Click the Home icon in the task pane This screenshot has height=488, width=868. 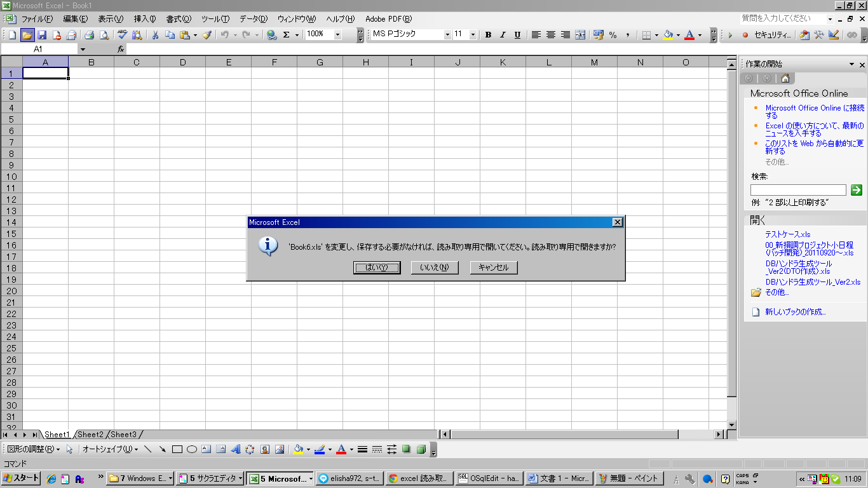click(785, 78)
